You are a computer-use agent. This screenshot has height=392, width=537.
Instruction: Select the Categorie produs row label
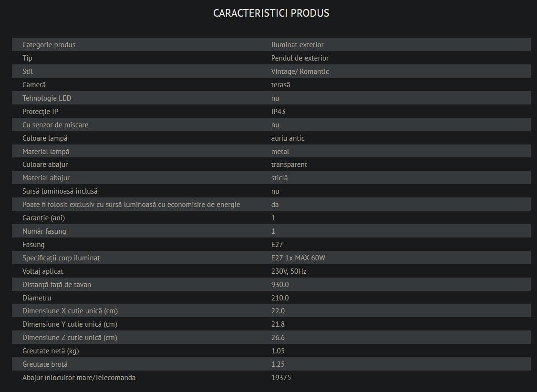49,45
